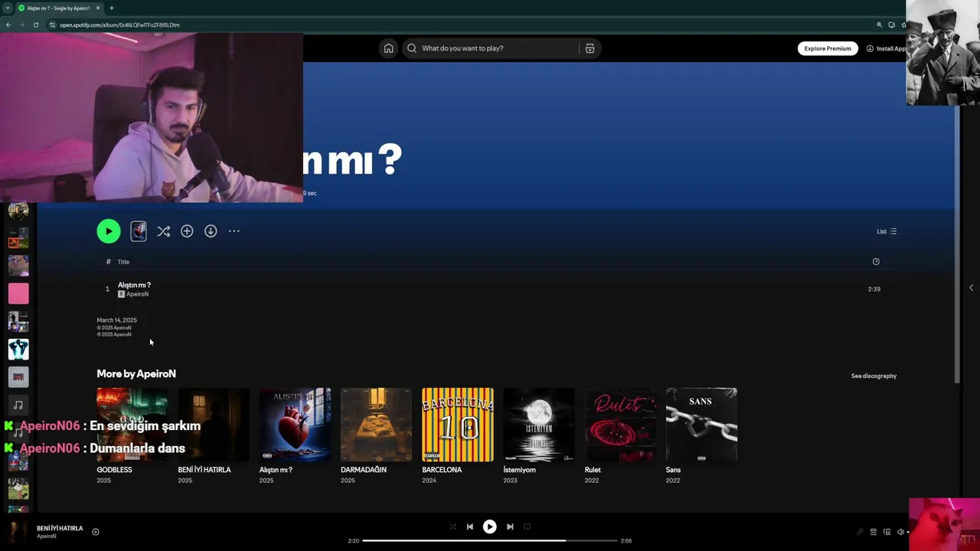Viewport: 980px width, 551px height.
Task: Toggle shuffle for the album
Action: tap(163, 231)
